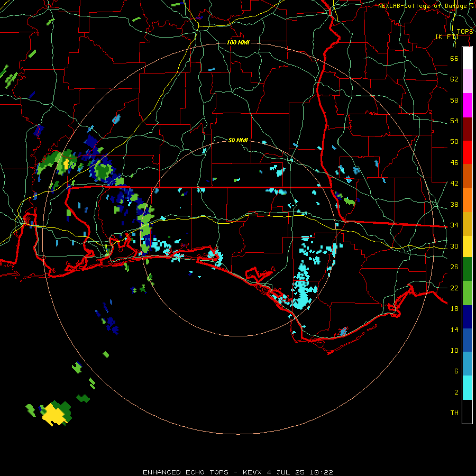
Task: Click the medium blue legend swatch
Action: pyautogui.click(x=467, y=340)
